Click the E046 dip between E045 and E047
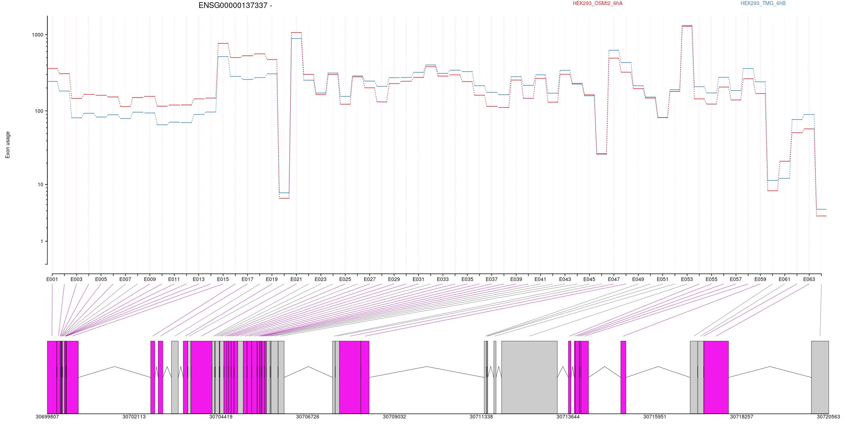 click(x=601, y=154)
